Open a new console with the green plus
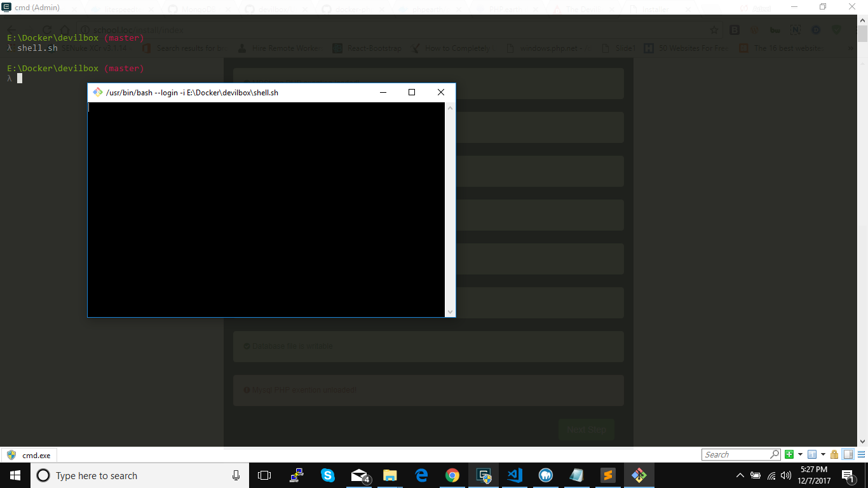 pos(789,454)
